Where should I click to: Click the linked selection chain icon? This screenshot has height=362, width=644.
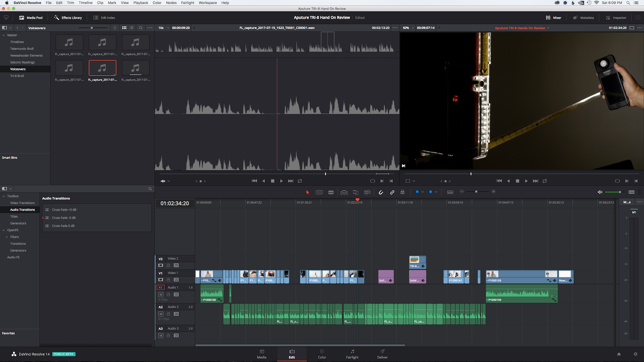pos(392,192)
